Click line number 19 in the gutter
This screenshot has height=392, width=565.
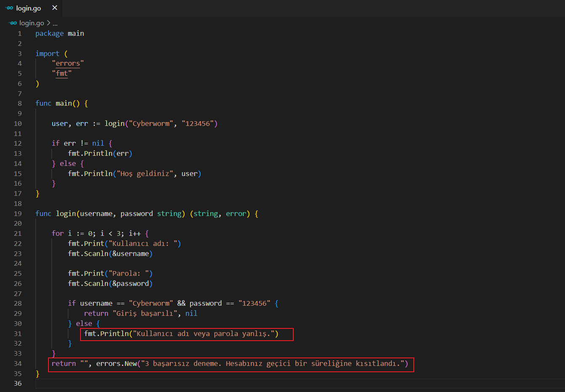18,214
